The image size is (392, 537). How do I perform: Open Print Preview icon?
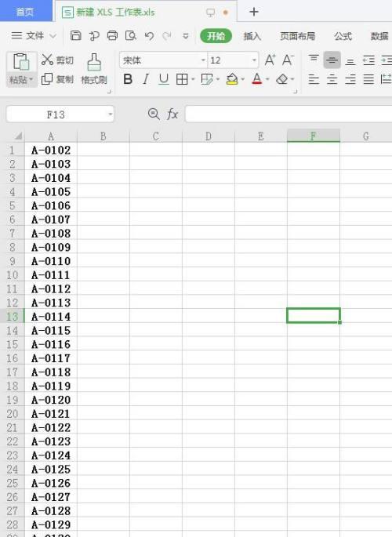tap(131, 35)
